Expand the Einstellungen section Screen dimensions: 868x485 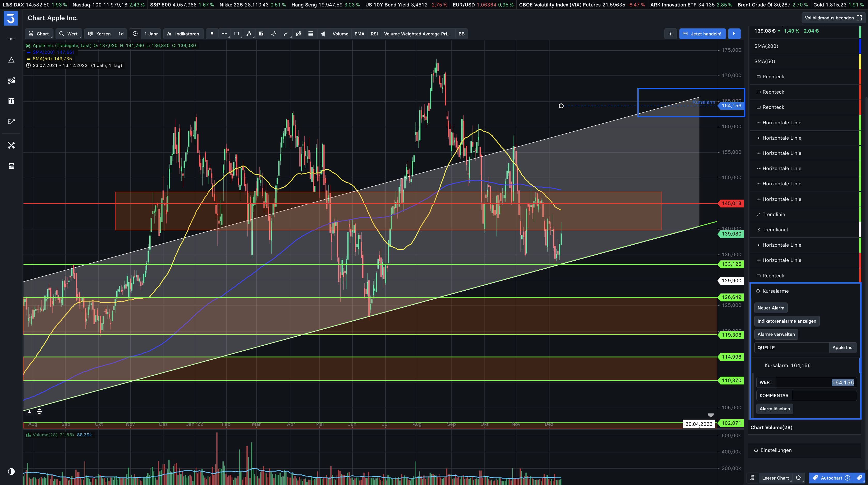tap(805, 450)
